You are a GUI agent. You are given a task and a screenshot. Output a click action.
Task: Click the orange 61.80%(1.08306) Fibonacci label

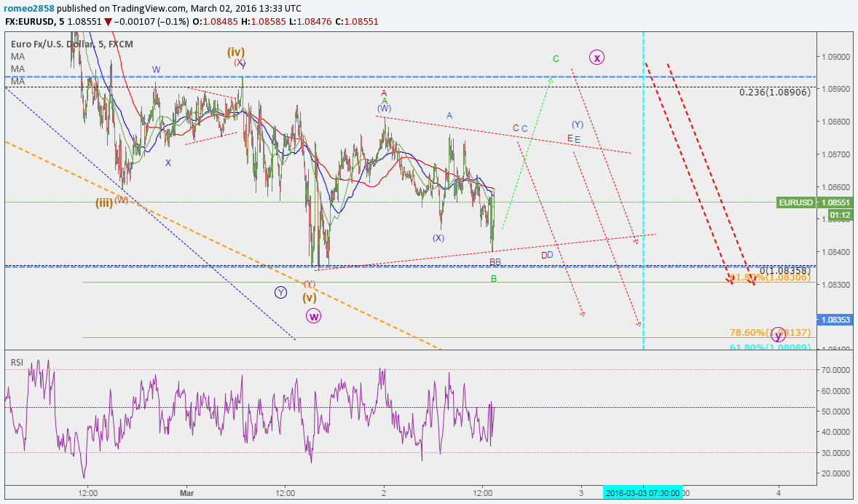point(771,277)
